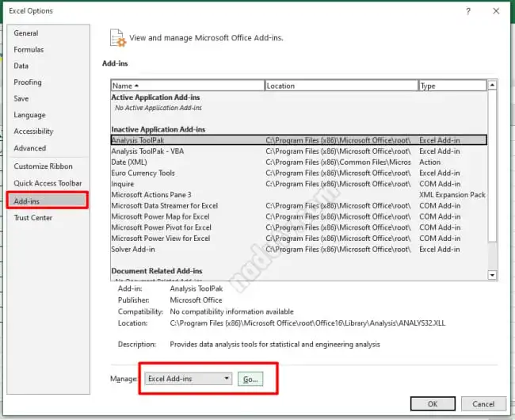Select Microsoft Power Pivot for Excel

point(299,227)
